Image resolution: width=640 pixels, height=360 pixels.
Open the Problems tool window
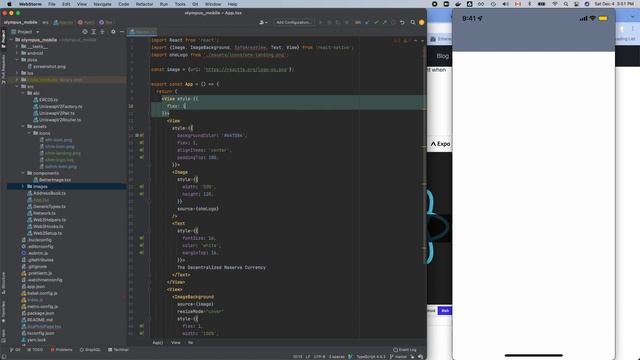[62, 350]
